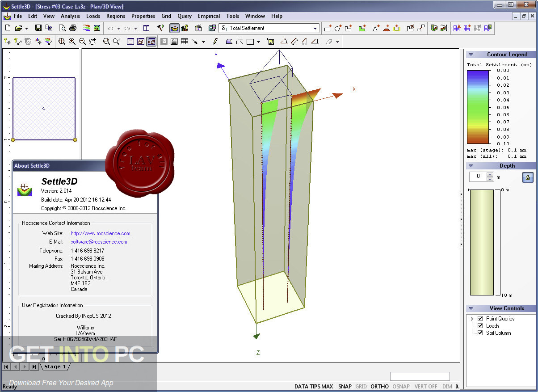Open the Analysis menu
538x392 pixels.
70,16
